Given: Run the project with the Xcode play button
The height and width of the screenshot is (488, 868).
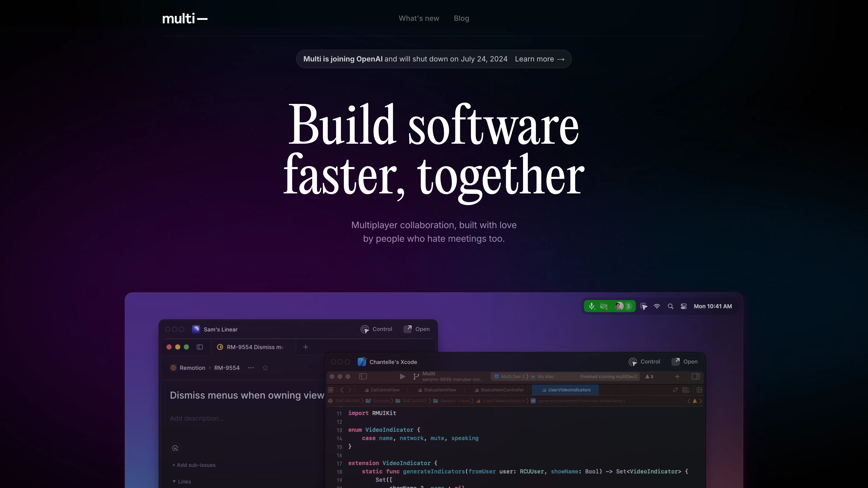Looking at the screenshot, I should (402, 377).
